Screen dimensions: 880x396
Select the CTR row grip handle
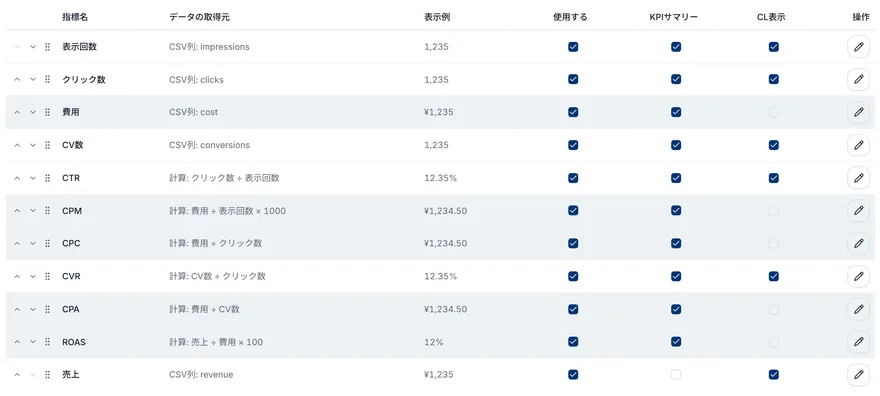(48, 178)
